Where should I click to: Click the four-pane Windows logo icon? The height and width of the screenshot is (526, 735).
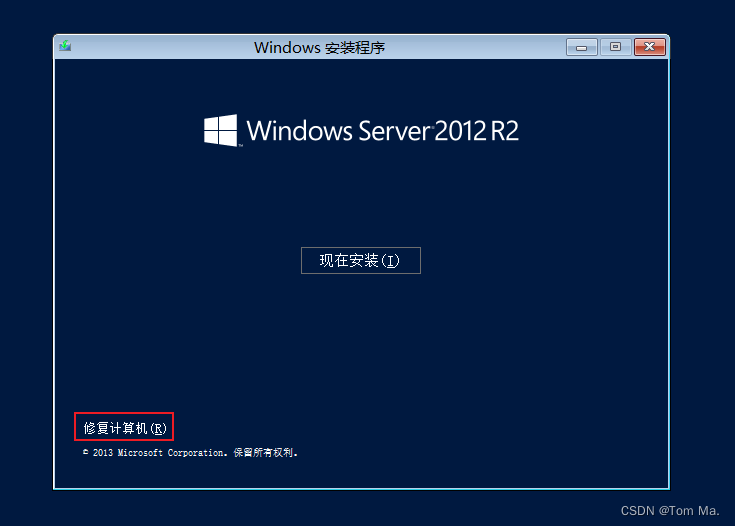pos(220,130)
